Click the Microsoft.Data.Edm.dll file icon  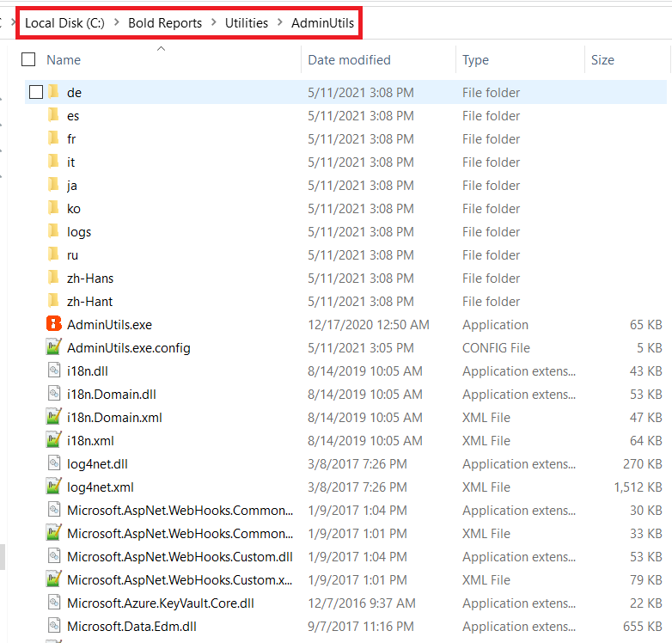point(54,625)
